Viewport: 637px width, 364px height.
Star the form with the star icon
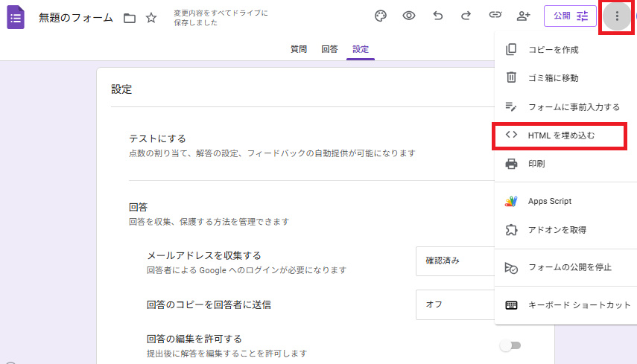tap(151, 18)
